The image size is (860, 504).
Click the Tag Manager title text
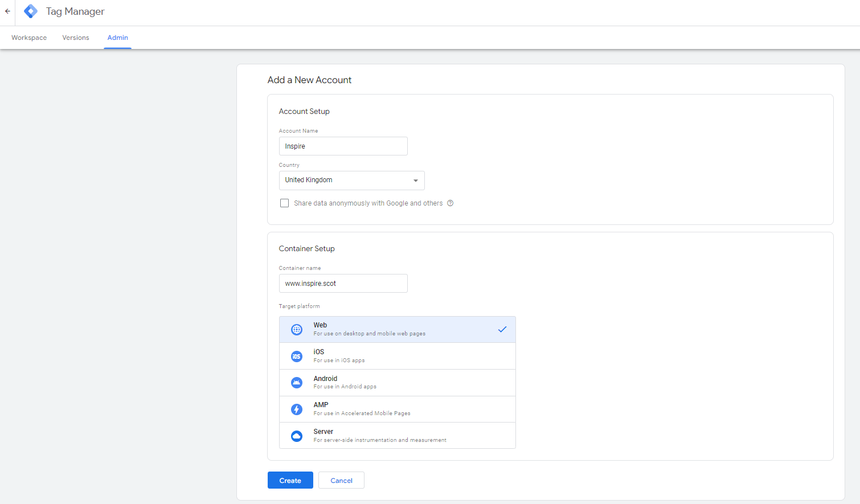pos(75,11)
